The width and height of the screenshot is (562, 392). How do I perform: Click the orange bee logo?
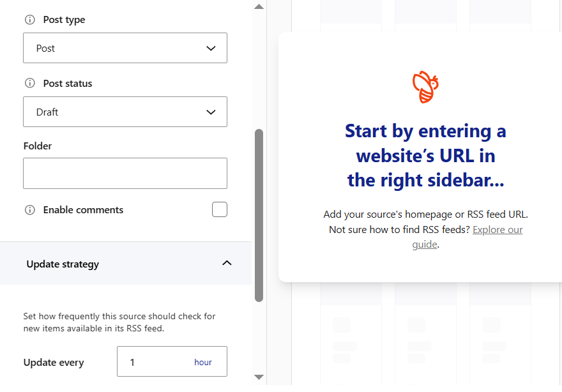click(425, 86)
